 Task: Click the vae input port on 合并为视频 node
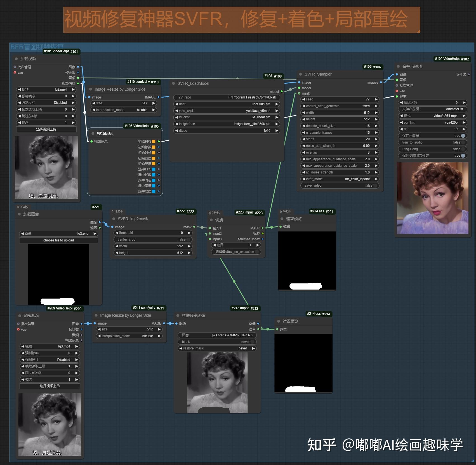pos(397,91)
